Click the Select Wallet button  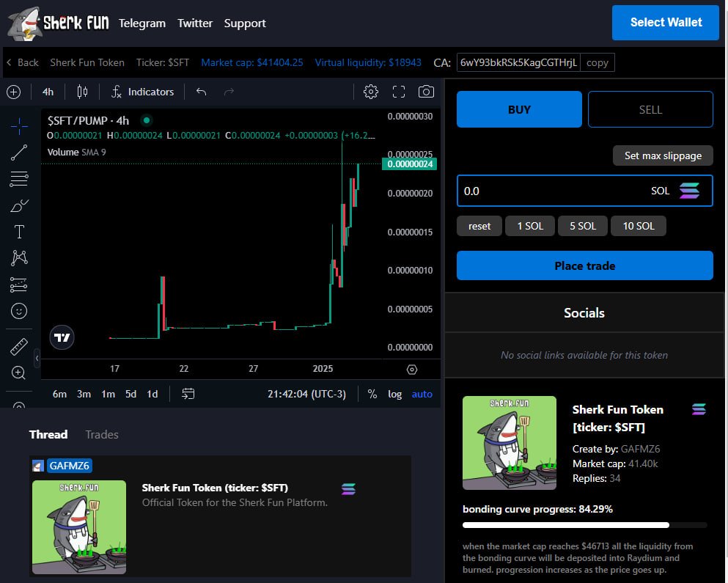click(666, 23)
